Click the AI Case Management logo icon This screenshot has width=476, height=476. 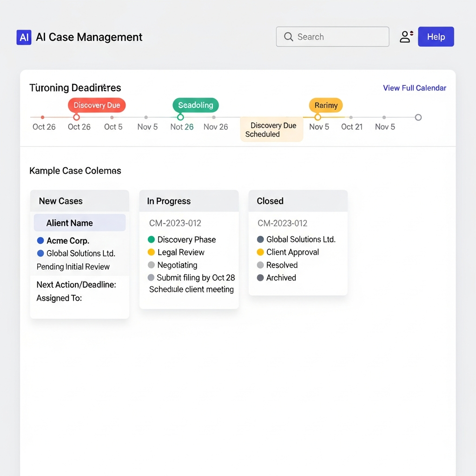[x=24, y=37]
